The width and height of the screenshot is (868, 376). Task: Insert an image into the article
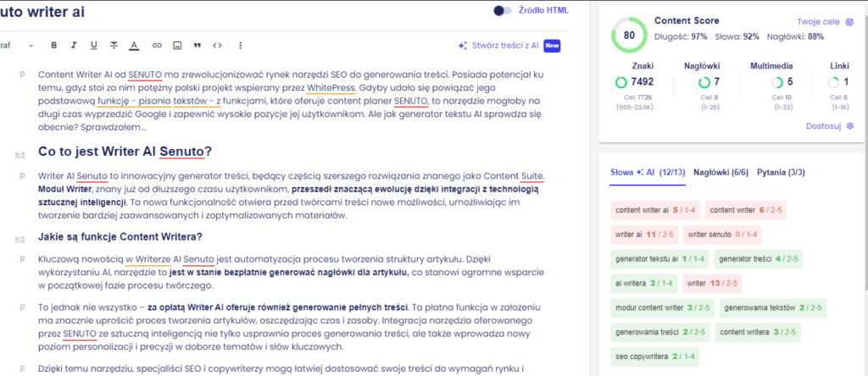coord(176,46)
